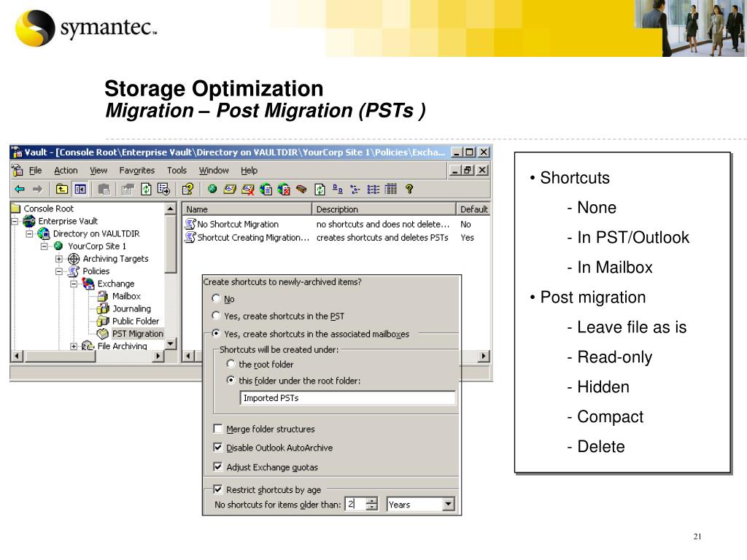Collapse the Enterprise Vault tree node
The width and height of the screenshot is (747, 560).
15,221
